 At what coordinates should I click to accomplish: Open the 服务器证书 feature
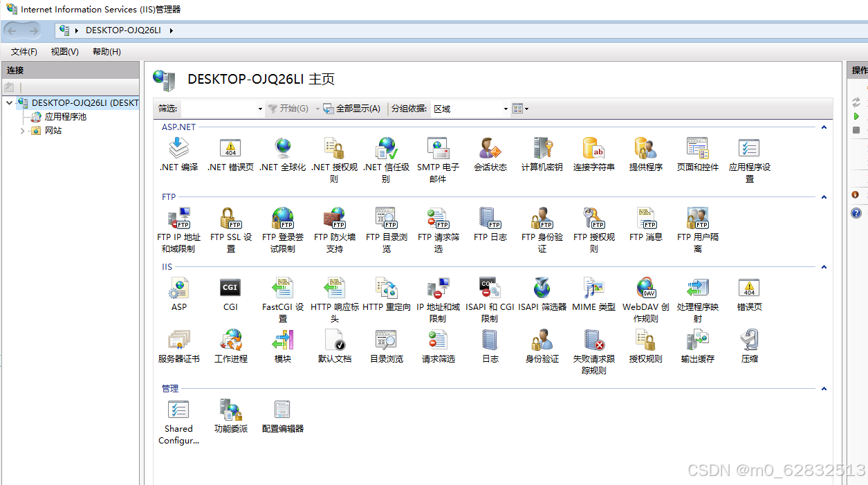178,346
